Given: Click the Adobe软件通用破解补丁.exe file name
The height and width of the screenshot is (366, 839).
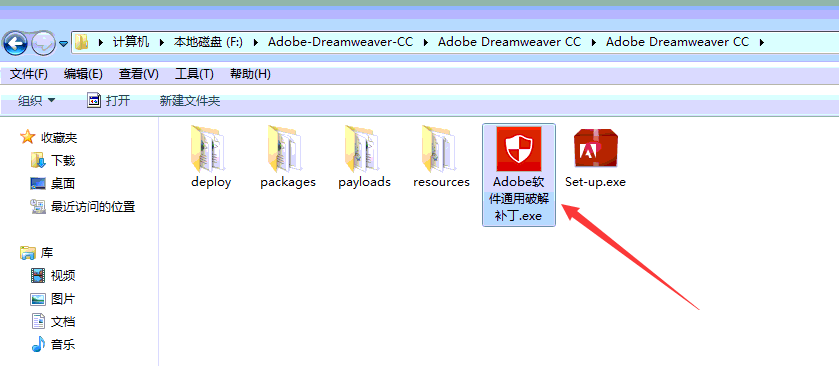Looking at the screenshot, I should point(518,199).
